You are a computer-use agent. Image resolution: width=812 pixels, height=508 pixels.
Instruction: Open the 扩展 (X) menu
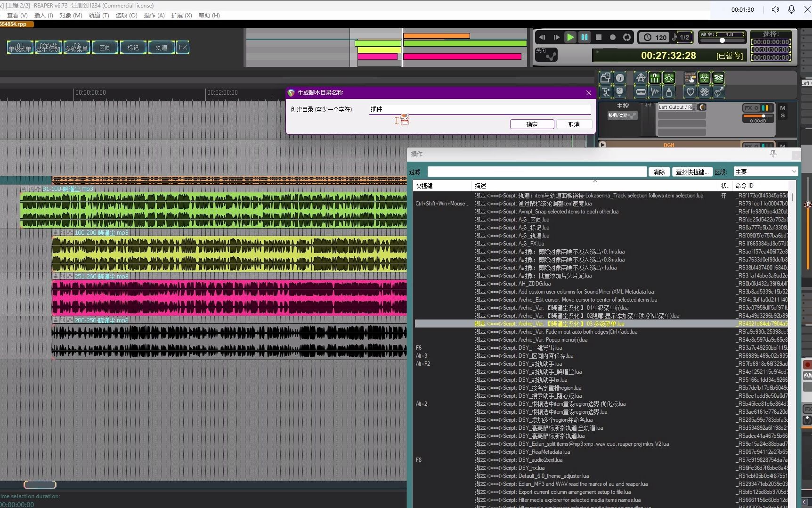(182, 15)
